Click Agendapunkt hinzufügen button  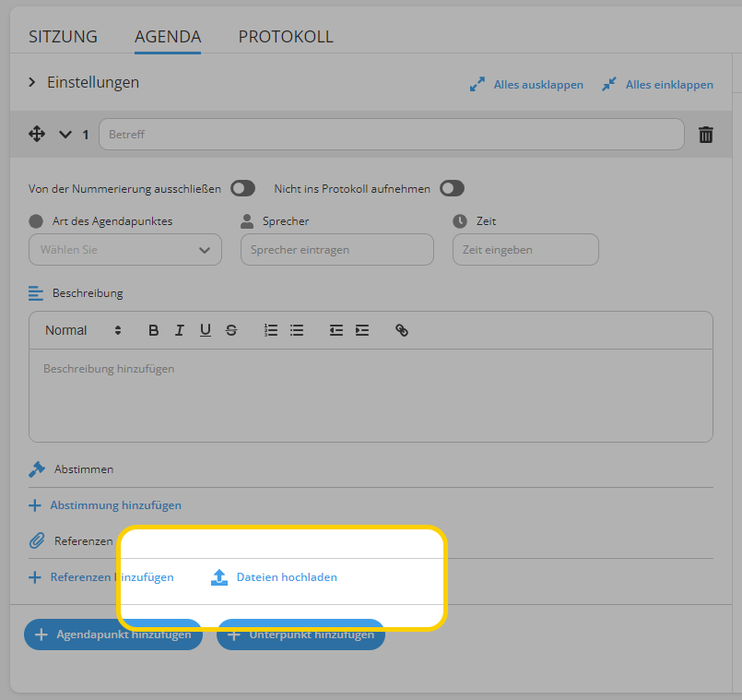113,635
